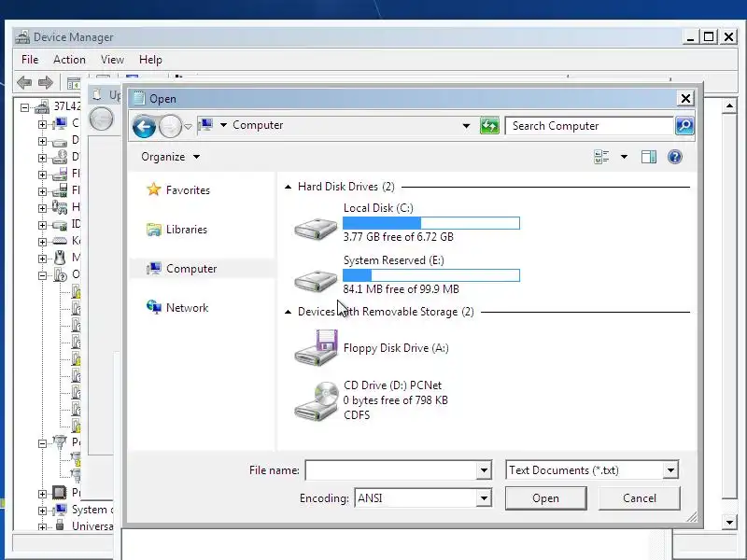The height and width of the screenshot is (560, 747).
Task: Open the File menu in Device Manager
Action: [x=30, y=60]
